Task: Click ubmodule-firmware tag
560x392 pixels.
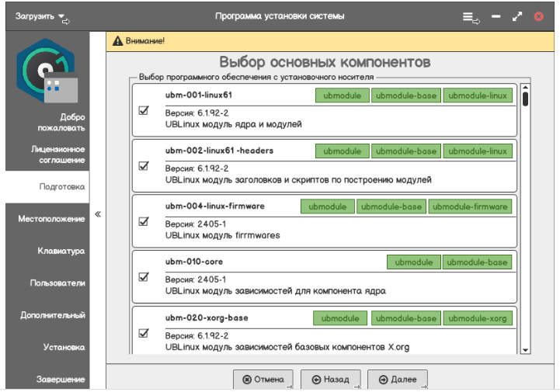Action: (470, 206)
